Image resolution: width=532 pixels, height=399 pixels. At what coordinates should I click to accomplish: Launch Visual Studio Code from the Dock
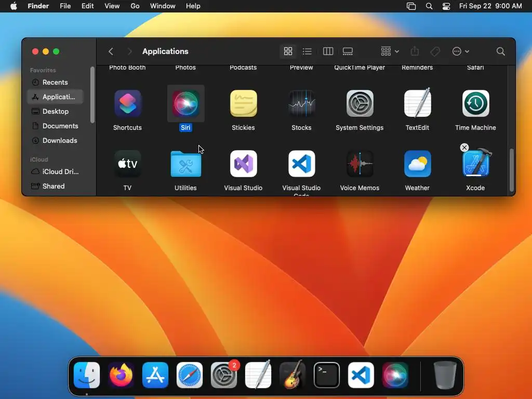click(361, 375)
